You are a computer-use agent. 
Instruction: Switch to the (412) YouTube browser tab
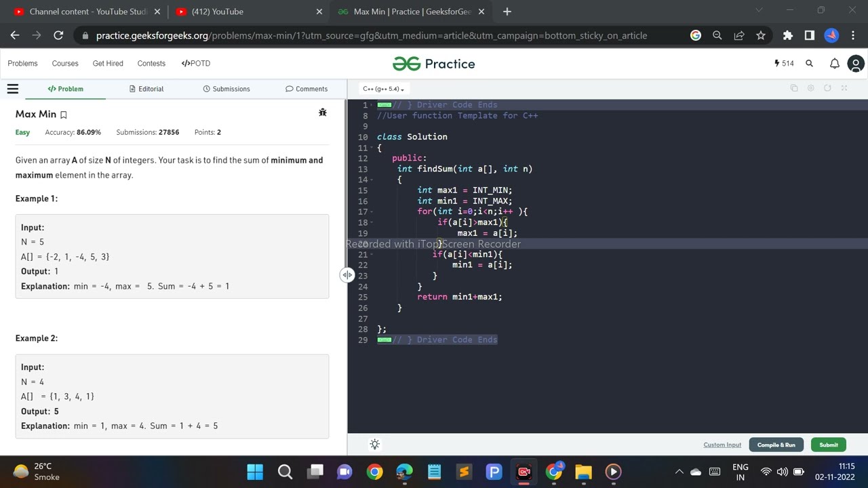point(248,12)
